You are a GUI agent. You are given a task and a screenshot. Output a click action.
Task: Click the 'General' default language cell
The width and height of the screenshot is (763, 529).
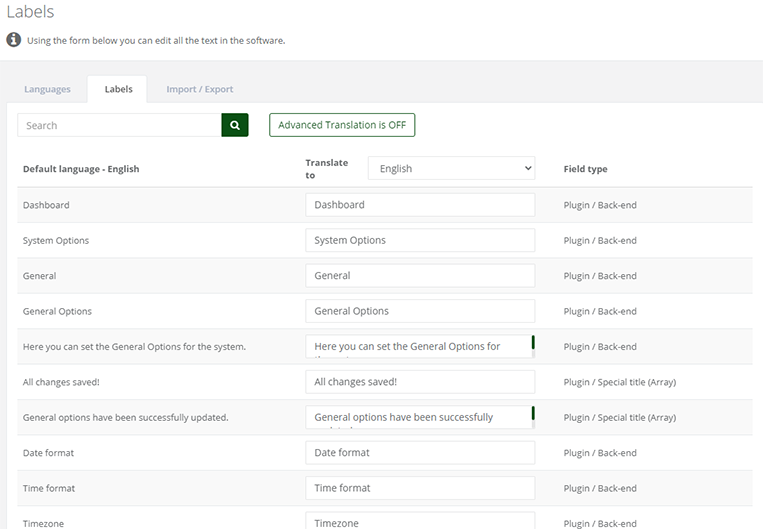39,276
